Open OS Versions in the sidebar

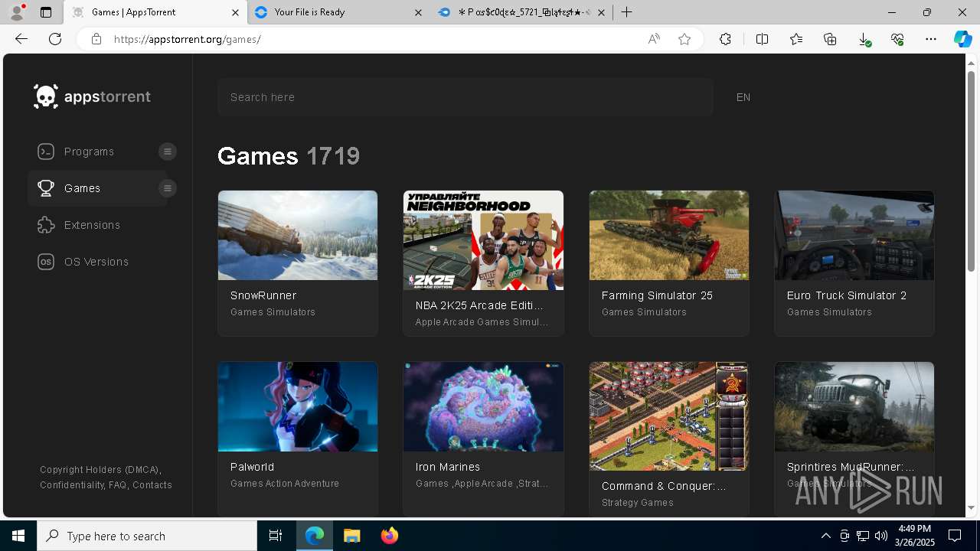click(97, 262)
